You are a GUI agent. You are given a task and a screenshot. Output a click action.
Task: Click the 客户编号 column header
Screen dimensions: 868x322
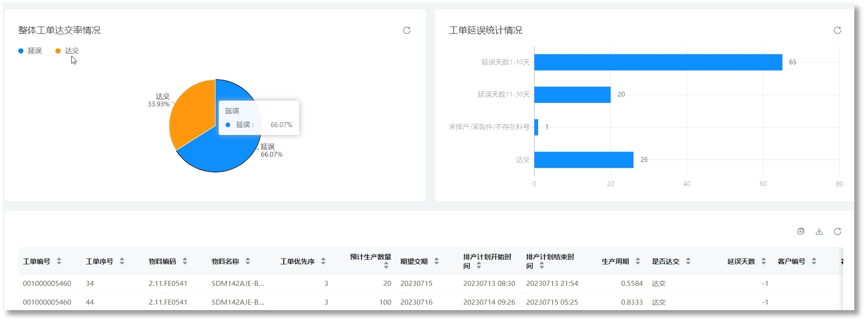[791, 261]
